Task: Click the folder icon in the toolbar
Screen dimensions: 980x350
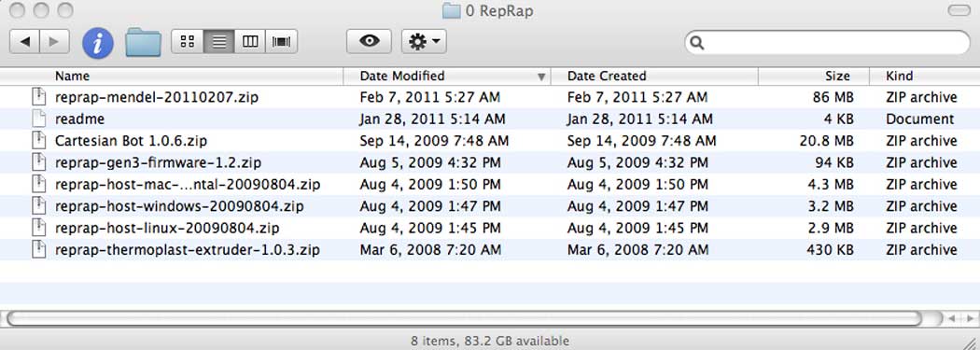Action: (x=143, y=42)
